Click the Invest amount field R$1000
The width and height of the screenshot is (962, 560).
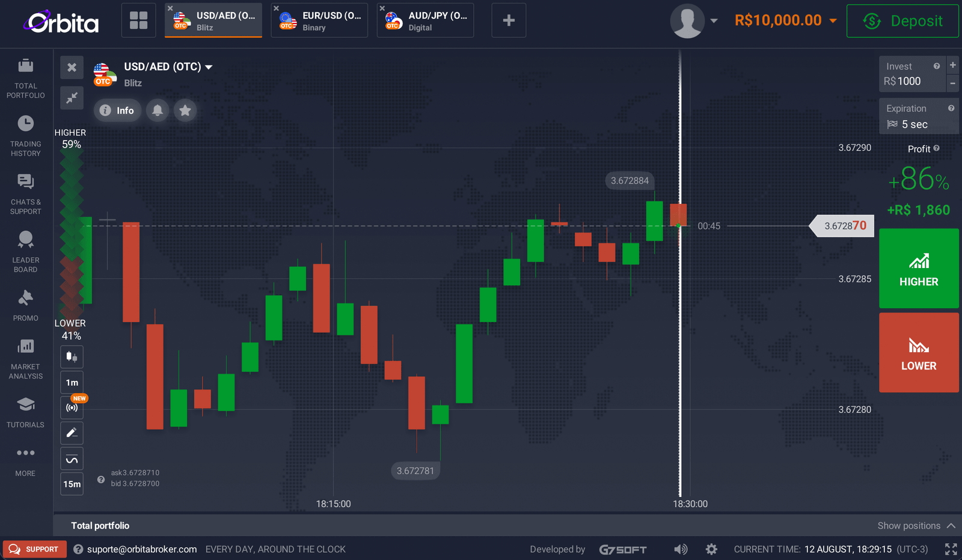tap(912, 74)
